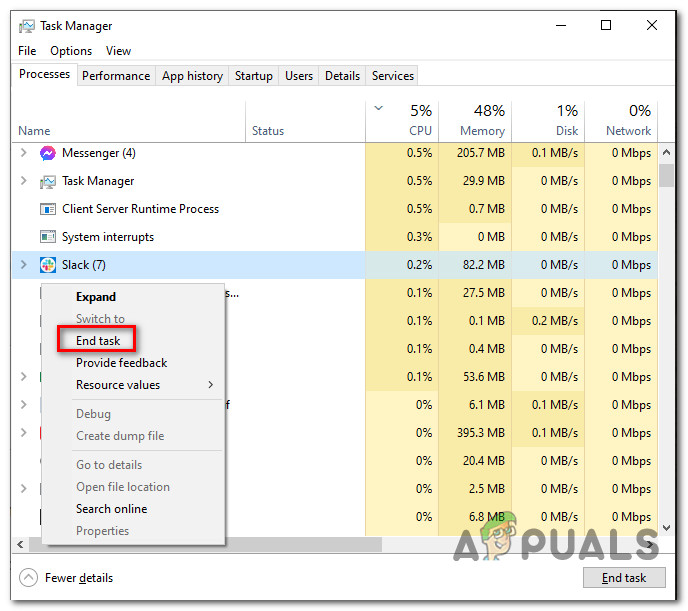
Task: Select the System interrupts row
Action: click(334, 237)
